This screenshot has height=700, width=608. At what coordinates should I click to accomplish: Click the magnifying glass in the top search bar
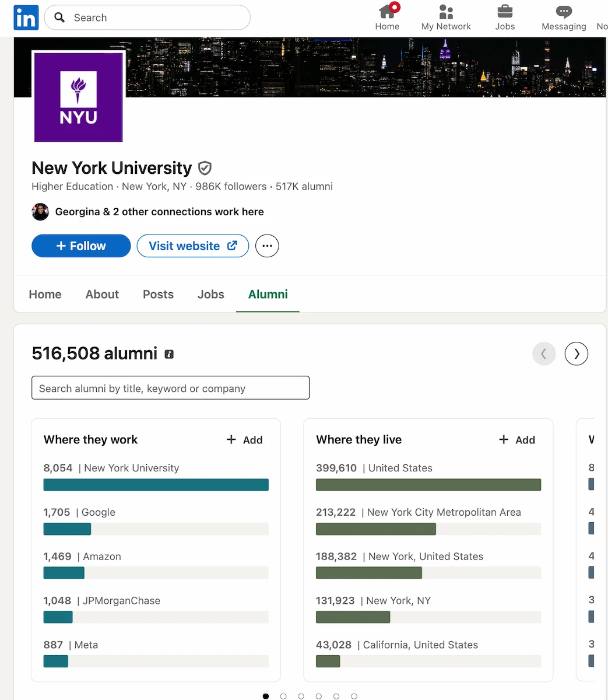click(59, 17)
